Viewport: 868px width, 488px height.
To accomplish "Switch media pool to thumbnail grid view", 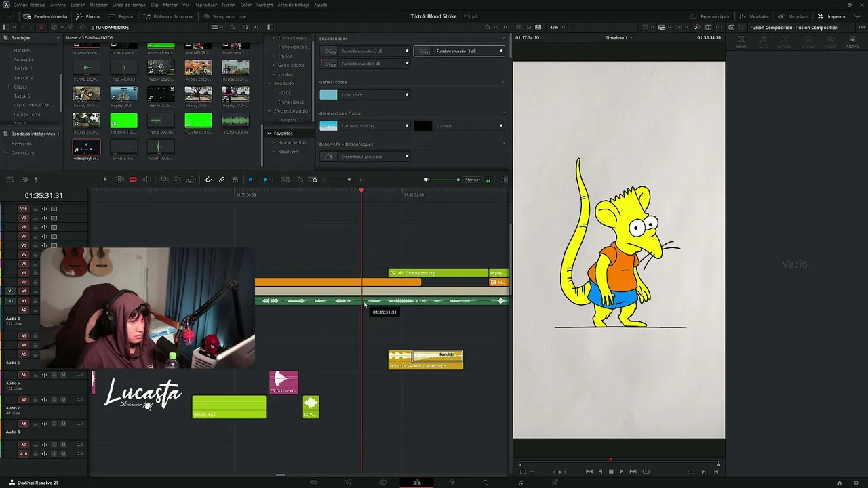I will coord(215,28).
